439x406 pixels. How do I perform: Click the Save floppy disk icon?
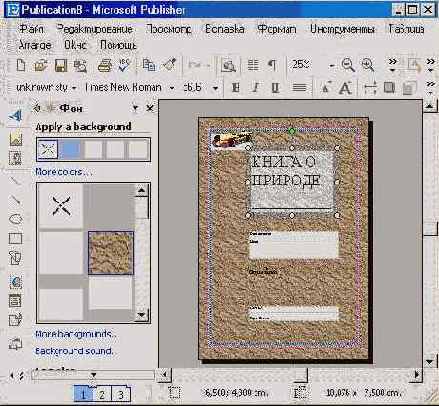coord(61,65)
